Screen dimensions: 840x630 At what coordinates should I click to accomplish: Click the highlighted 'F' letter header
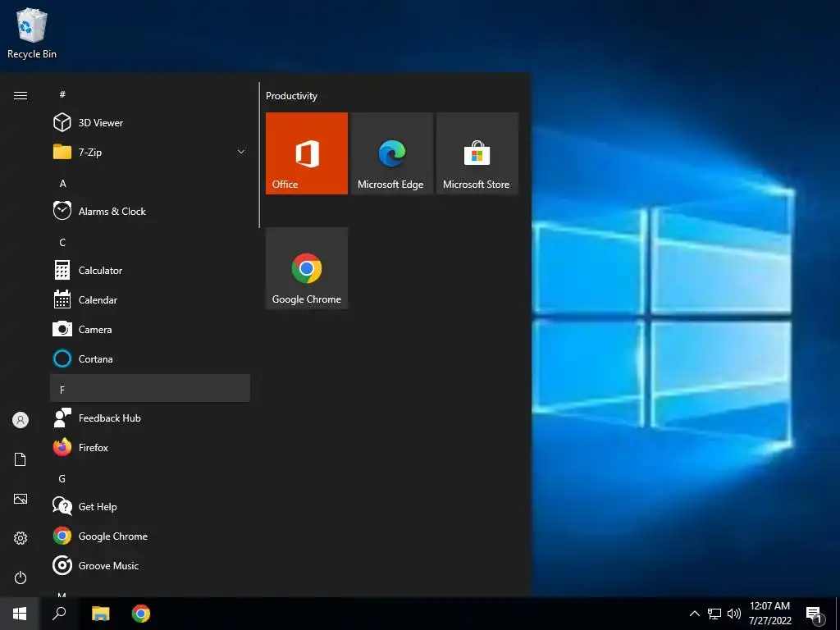150,388
